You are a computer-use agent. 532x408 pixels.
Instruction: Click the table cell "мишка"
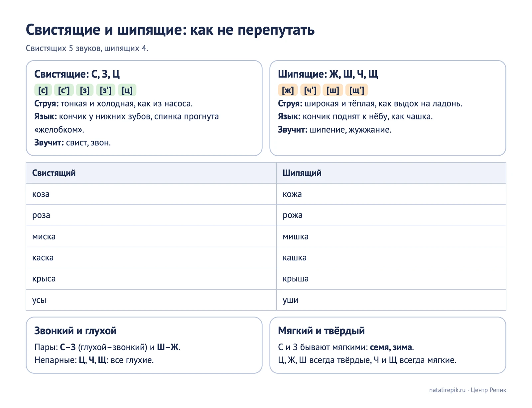391,236
